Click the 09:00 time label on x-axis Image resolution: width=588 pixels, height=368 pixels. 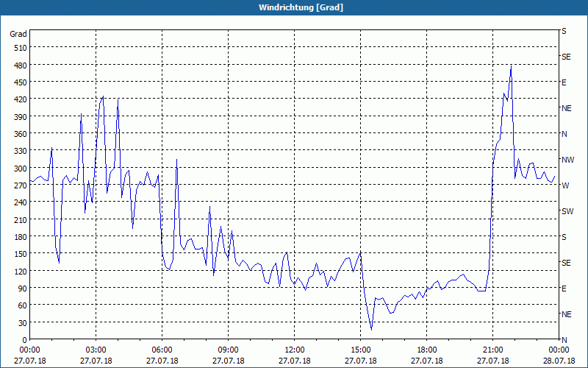(229, 350)
